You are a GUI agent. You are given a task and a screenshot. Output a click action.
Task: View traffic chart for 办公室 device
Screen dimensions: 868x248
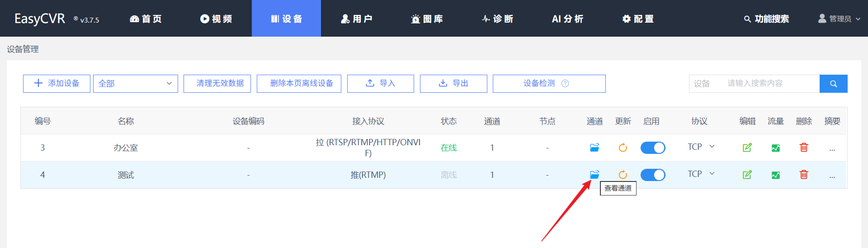point(776,148)
